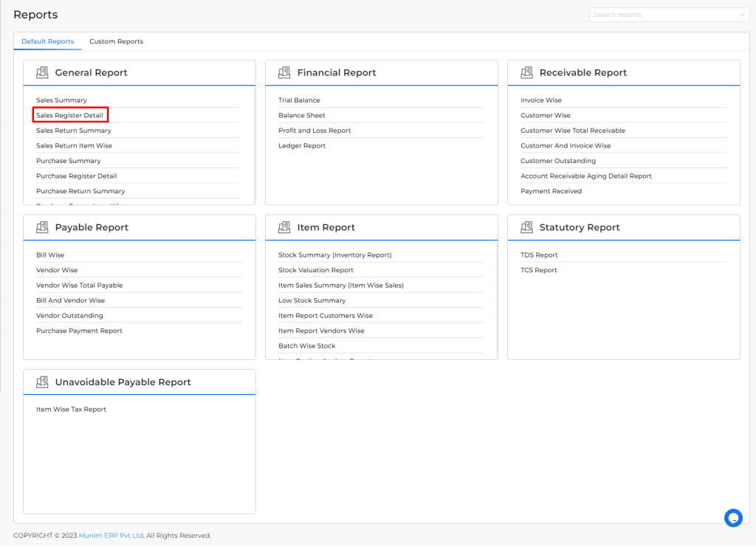Click the Receivable Report section icon
The width and height of the screenshot is (756, 546).
click(x=527, y=73)
